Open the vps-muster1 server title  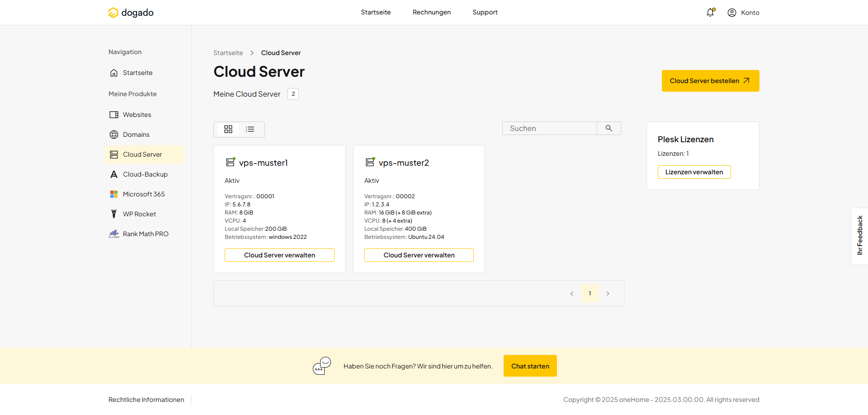click(264, 163)
